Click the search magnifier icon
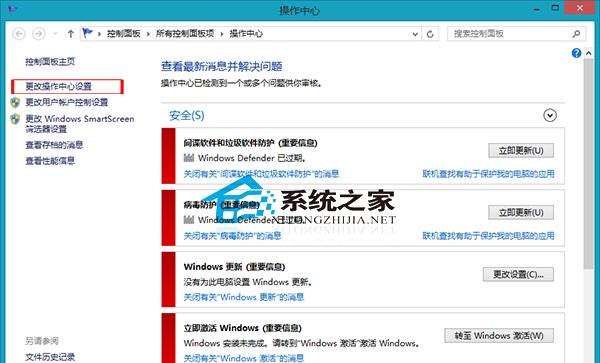 (576, 34)
